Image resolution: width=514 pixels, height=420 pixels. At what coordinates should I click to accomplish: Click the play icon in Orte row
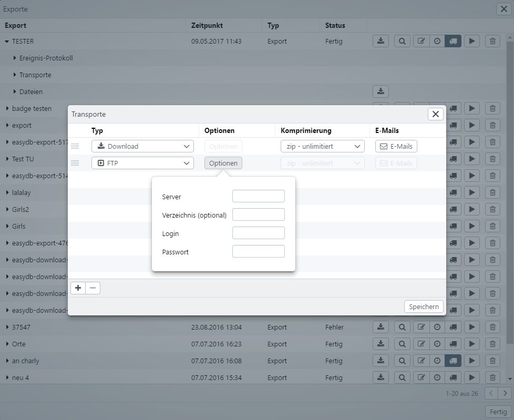coord(472,344)
